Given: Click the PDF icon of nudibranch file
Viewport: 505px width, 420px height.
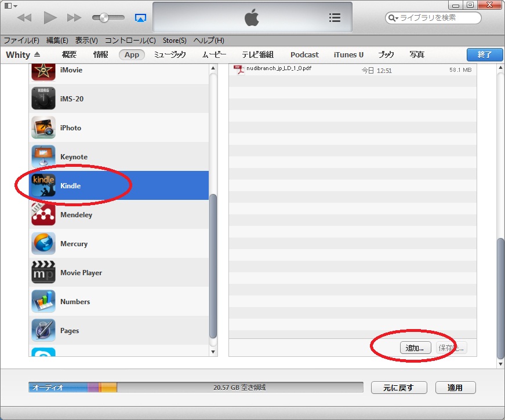Looking at the screenshot, I should [x=239, y=70].
